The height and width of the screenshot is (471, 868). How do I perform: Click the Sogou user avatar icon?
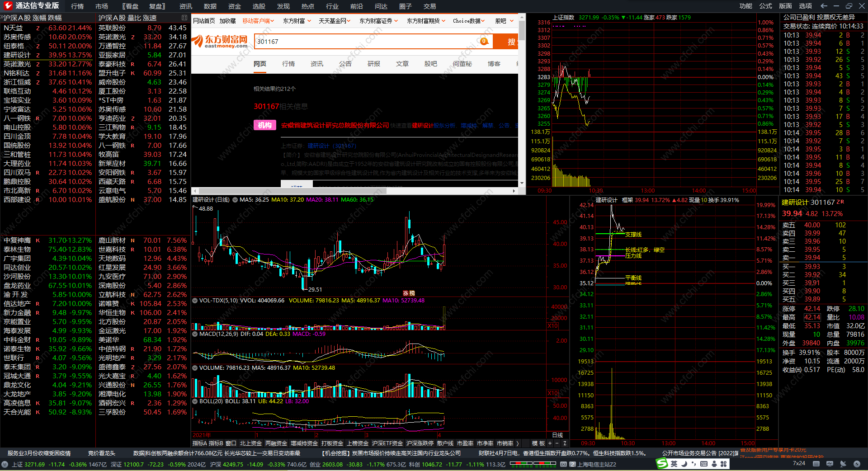pyautogui.click(x=714, y=464)
